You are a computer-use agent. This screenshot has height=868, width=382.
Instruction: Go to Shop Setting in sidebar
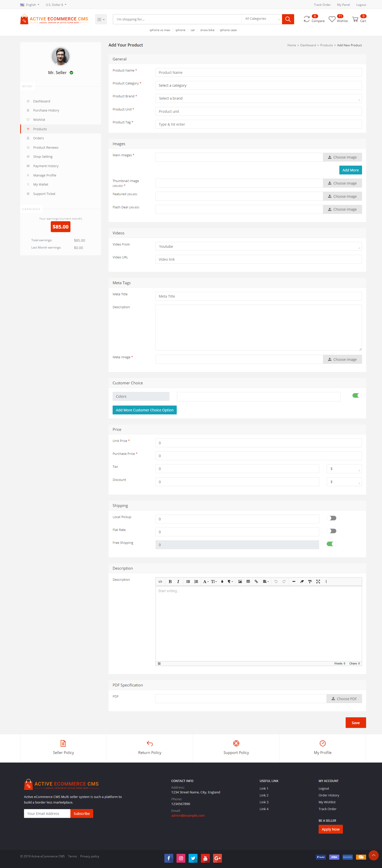click(43, 157)
